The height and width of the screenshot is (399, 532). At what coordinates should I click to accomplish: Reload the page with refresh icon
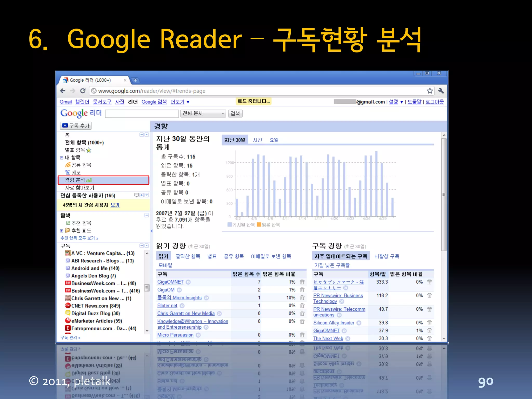(x=83, y=91)
